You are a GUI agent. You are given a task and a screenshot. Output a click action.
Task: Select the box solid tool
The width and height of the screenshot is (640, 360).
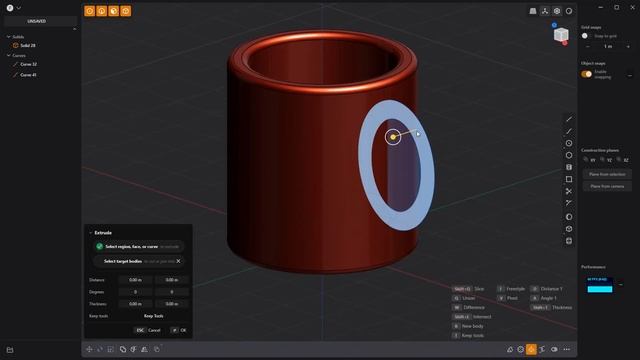[x=569, y=229]
